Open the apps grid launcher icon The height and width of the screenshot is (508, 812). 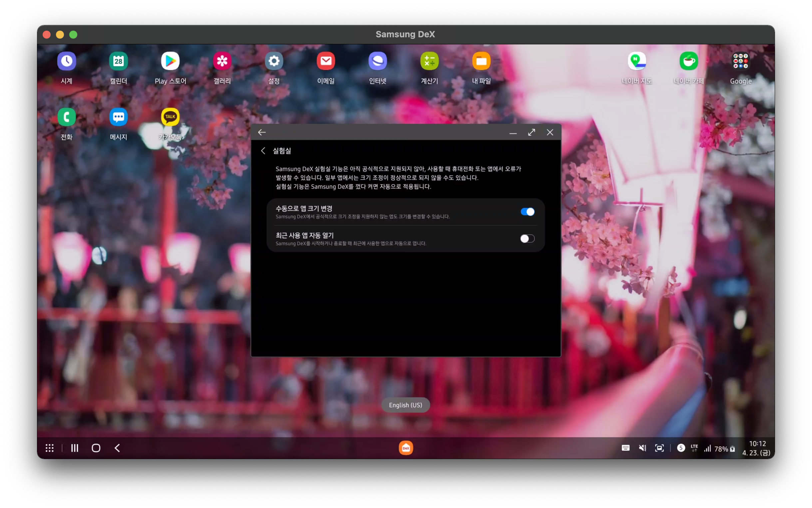click(49, 448)
